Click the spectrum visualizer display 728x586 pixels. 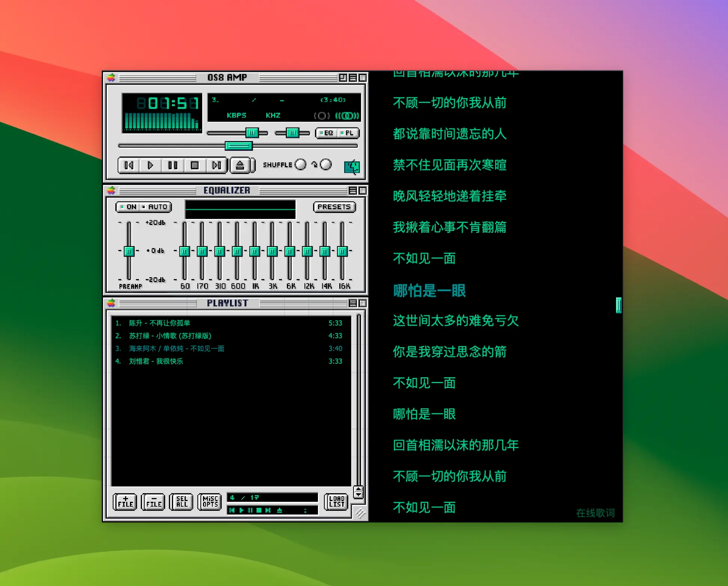(161, 121)
